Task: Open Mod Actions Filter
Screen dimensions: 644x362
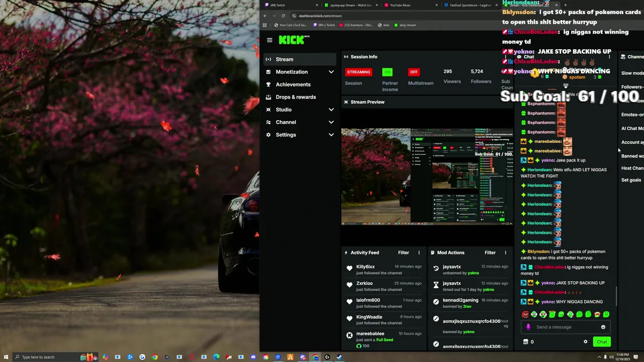Action: 490,252
